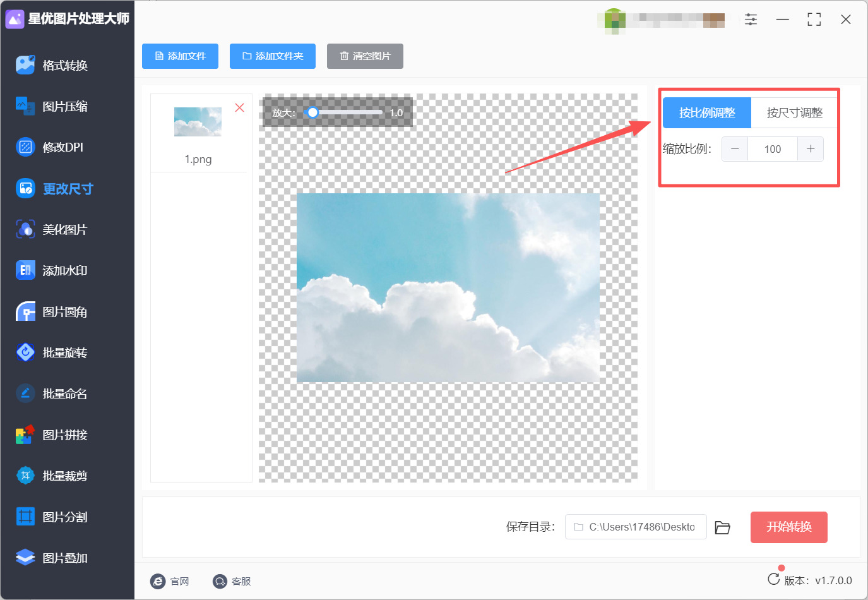Screen dimensions: 868x600
Task: Open the 添加水印 watermark icon
Action: pos(25,270)
